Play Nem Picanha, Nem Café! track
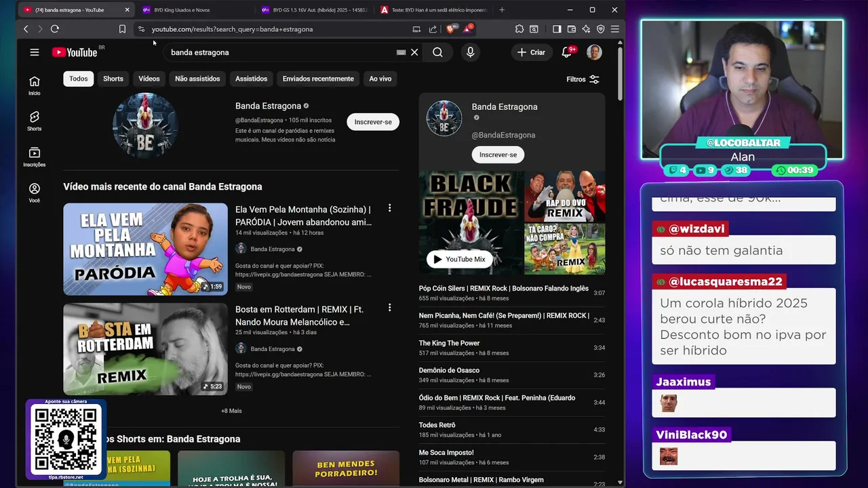This screenshot has width=868, height=488. pyautogui.click(x=512, y=320)
